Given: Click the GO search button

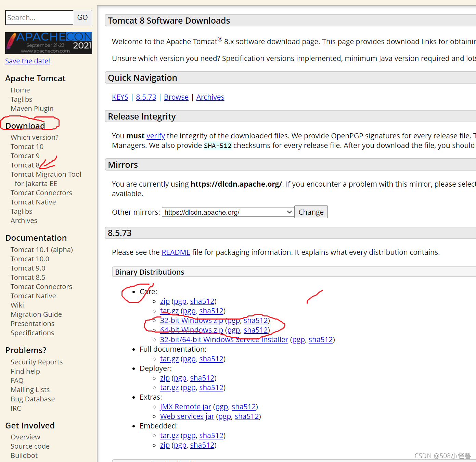Looking at the screenshot, I should (82, 17).
